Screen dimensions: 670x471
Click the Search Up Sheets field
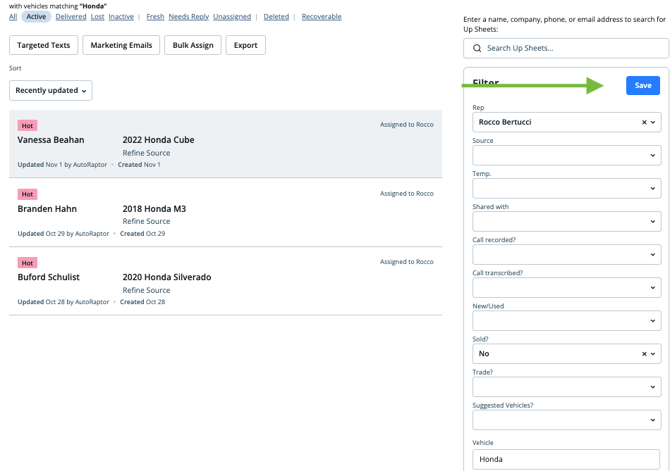tap(570, 48)
